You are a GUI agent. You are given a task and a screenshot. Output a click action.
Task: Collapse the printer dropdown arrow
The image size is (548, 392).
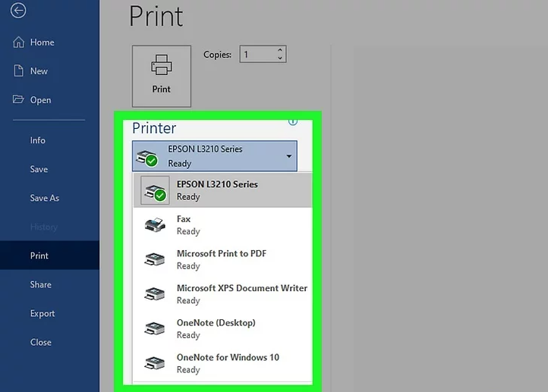289,156
